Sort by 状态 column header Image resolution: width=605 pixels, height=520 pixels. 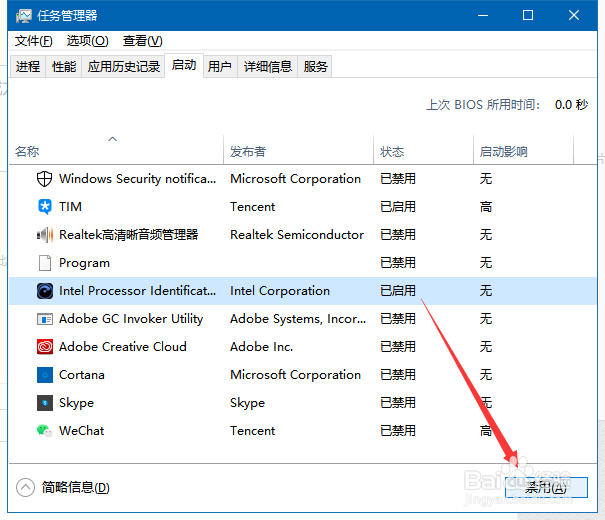pyautogui.click(x=392, y=152)
